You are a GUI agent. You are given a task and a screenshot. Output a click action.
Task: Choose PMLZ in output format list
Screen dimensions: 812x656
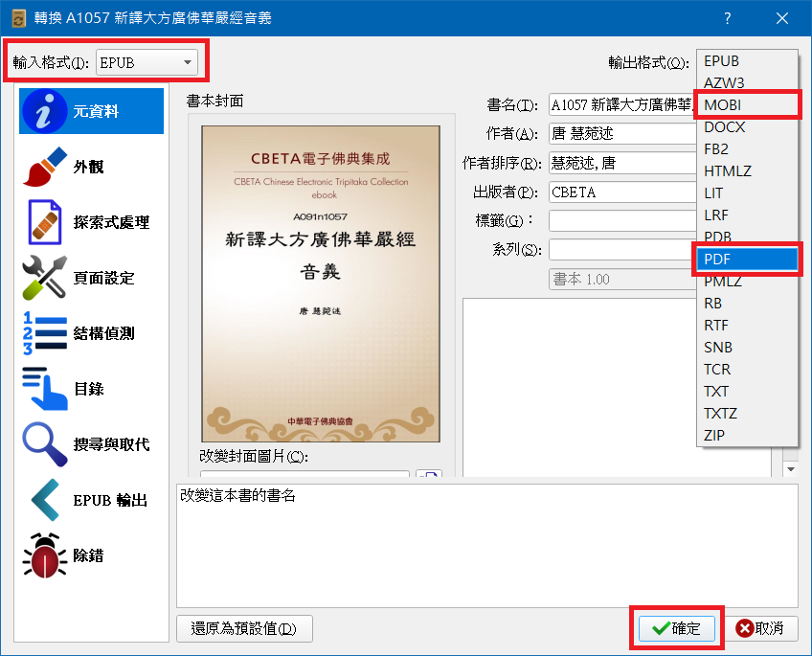click(747, 282)
